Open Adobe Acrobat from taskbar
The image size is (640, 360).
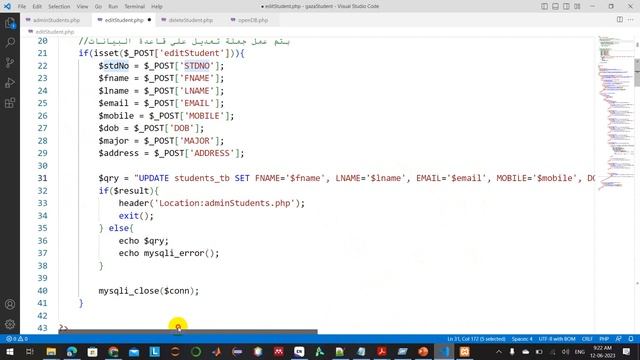[x=382, y=351]
